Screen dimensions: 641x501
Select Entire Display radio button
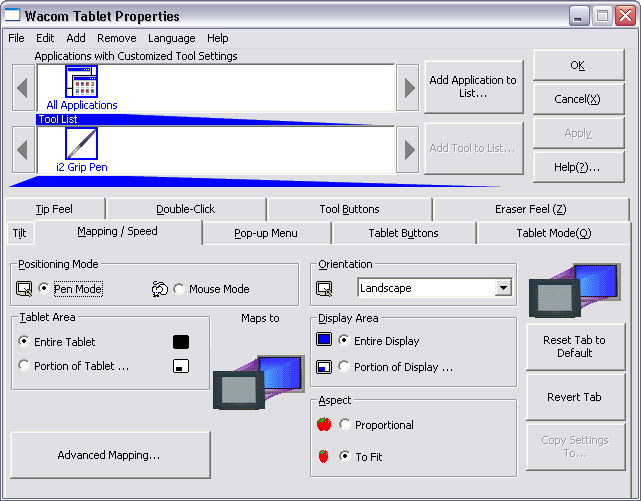[344, 340]
